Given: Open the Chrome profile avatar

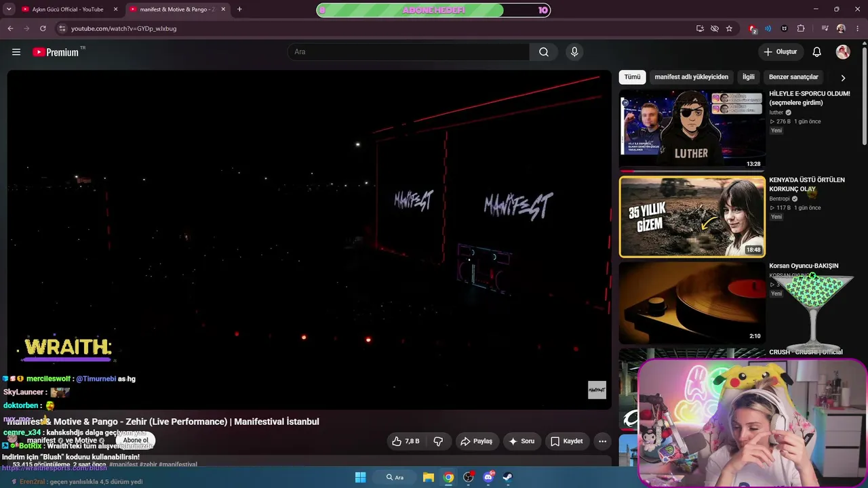Looking at the screenshot, I should 841,28.
